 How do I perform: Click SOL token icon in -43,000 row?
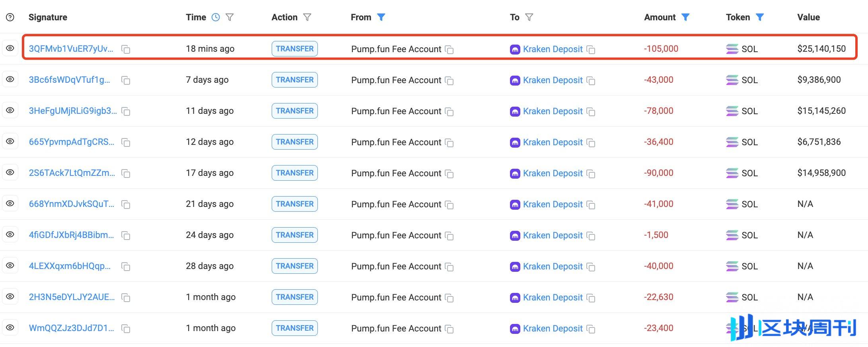pos(732,80)
